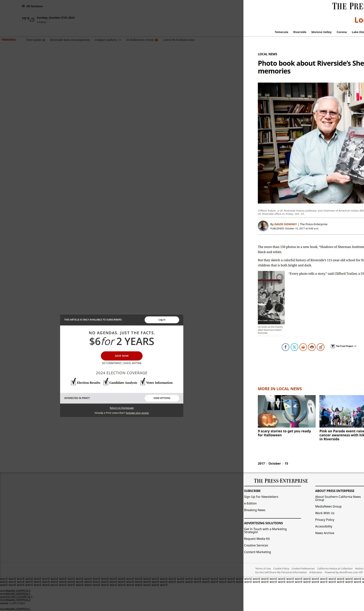The height and width of the screenshot is (611, 364).
Task: Open the 9 scary stories thumbnail
Action: click(x=286, y=411)
